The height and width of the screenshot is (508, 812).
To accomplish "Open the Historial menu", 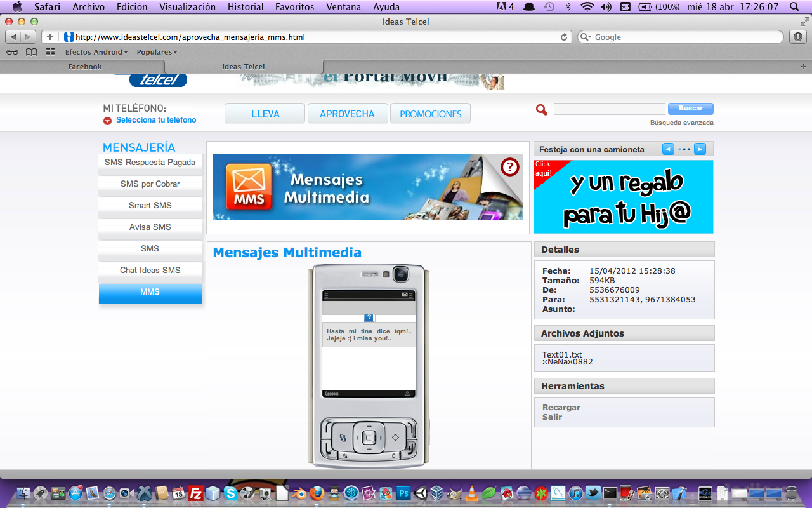I will pyautogui.click(x=246, y=7).
